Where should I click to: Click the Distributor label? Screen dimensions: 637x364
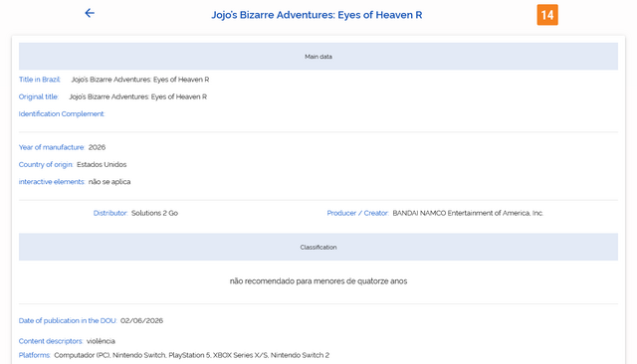pyautogui.click(x=110, y=213)
